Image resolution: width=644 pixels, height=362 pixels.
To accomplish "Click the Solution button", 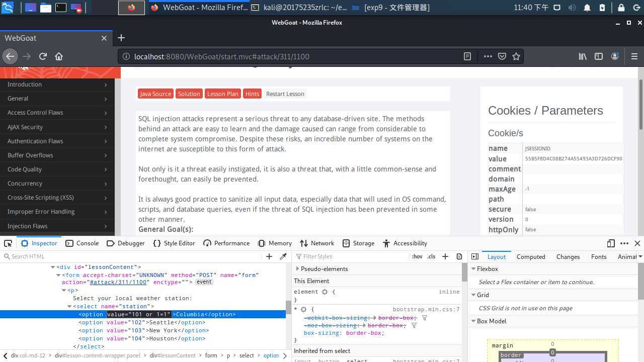I will (189, 94).
